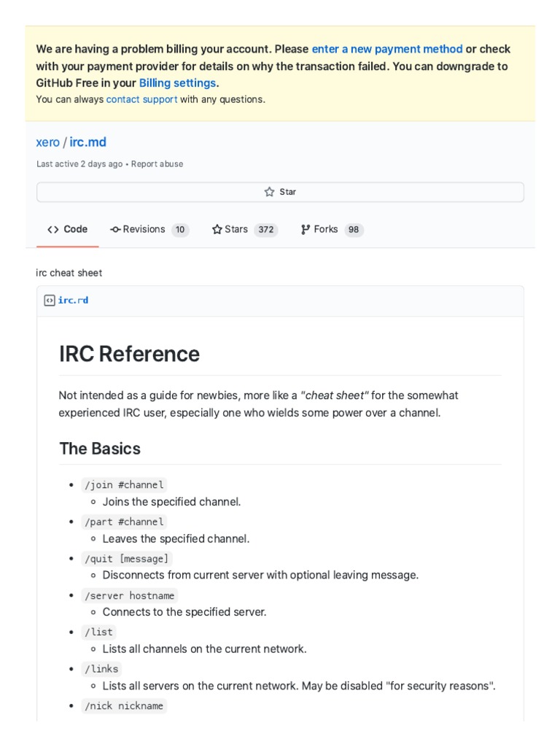Click the file code icon beside irc.md
Screen dimensions: 560x747
50,301
